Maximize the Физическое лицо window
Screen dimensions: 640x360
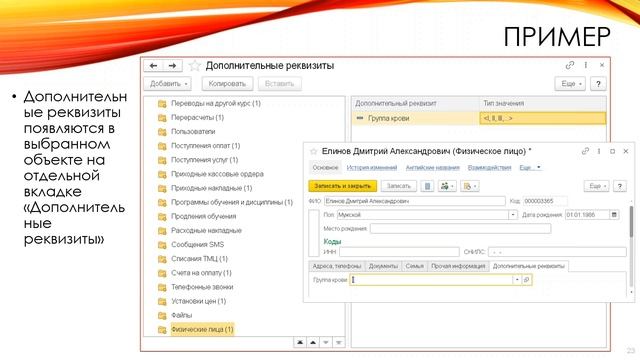[x=612, y=151]
